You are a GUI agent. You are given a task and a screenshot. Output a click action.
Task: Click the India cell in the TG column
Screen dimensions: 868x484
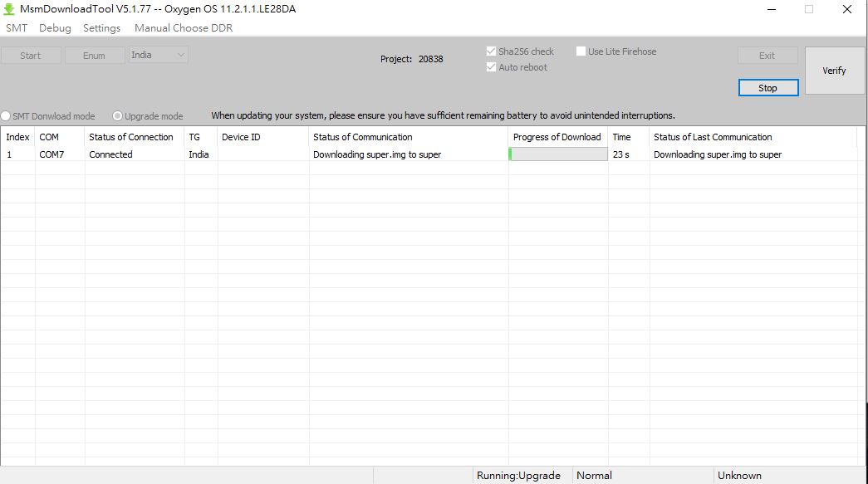click(x=201, y=154)
